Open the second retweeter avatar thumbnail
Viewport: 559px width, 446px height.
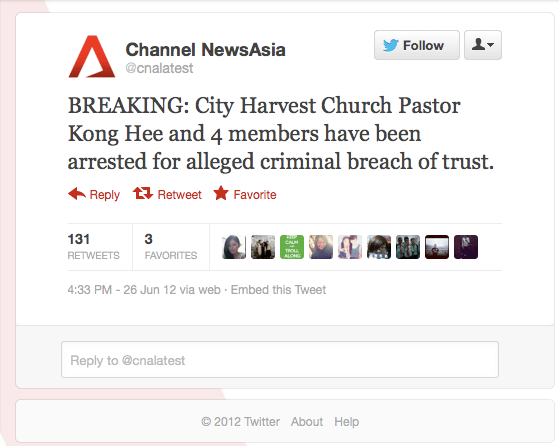263,247
